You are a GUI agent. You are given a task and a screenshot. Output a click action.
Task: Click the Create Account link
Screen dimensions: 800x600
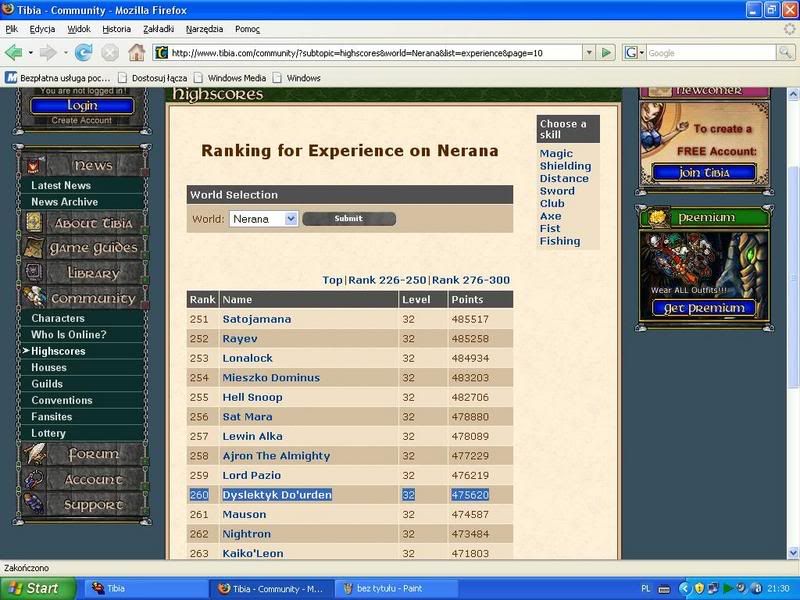click(82, 120)
